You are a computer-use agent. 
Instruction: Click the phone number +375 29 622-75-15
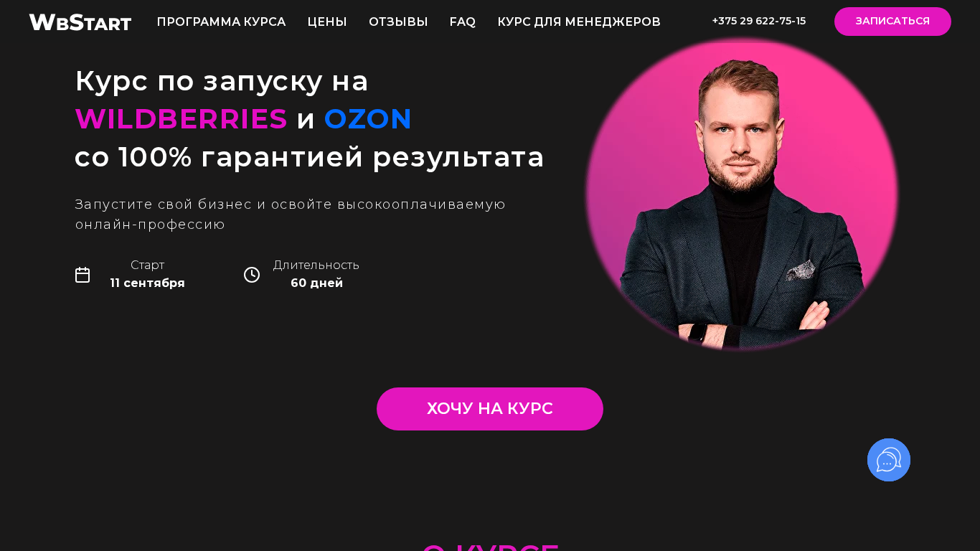[x=759, y=22]
